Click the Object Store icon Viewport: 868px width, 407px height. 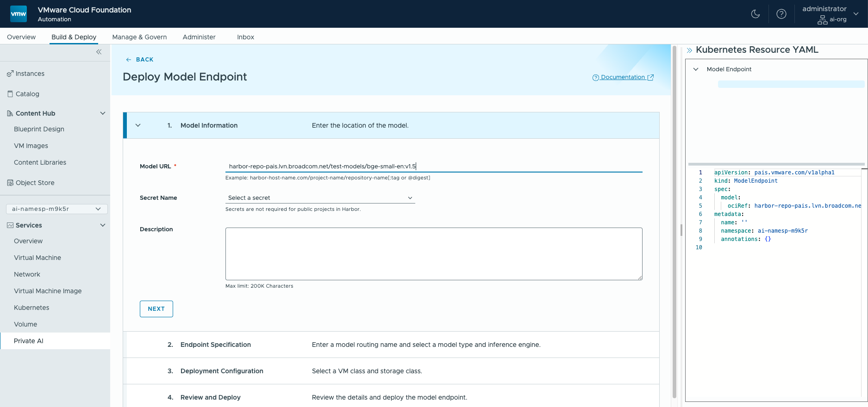[x=10, y=183]
